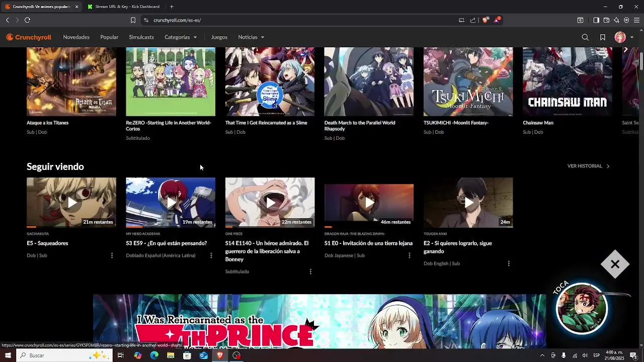Toggle the browser sidebar panel icon
The height and width of the screenshot is (362, 644).
(596, 20)
